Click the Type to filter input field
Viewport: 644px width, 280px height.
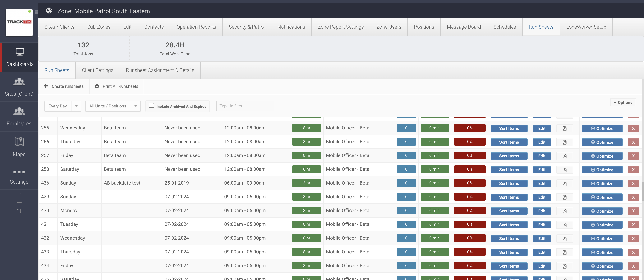coord(245,106)
